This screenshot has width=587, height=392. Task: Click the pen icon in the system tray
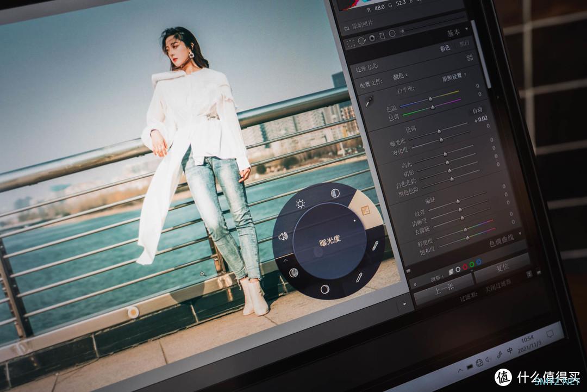coord(499,356)
